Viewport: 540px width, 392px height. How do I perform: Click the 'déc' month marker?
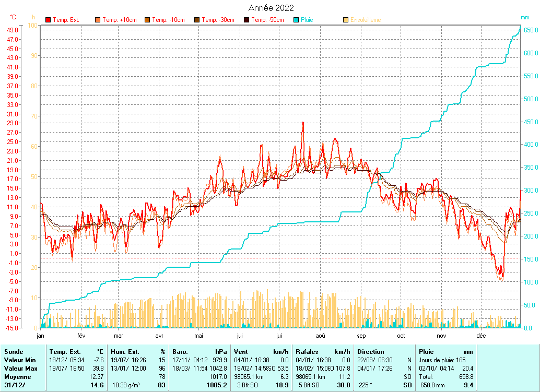[x=481, y=336]
